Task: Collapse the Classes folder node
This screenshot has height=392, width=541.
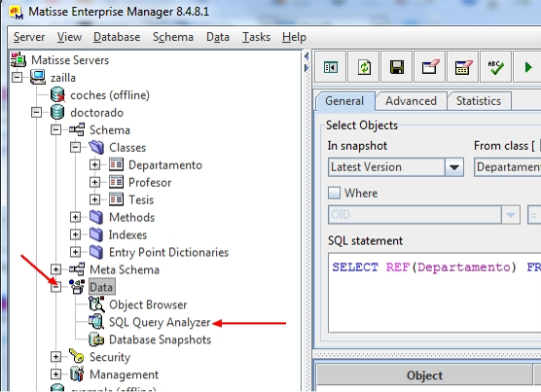Action: pyautogui.click(x=75, y=147)
